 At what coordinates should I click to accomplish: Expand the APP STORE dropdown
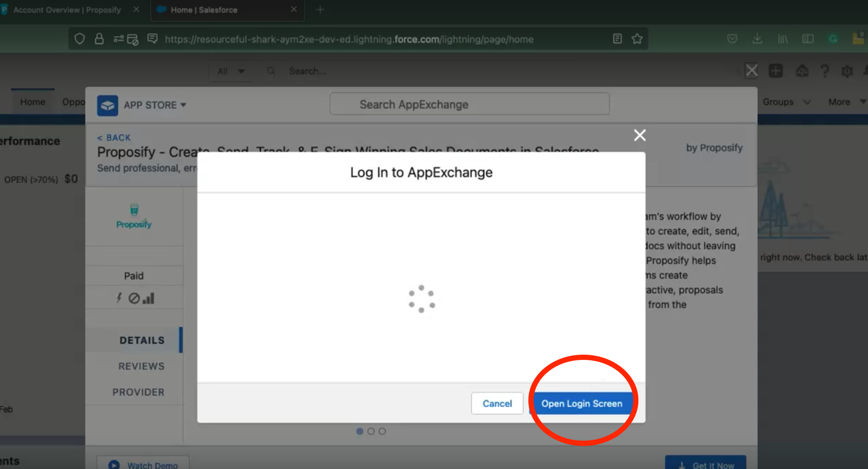coord(155,105)
